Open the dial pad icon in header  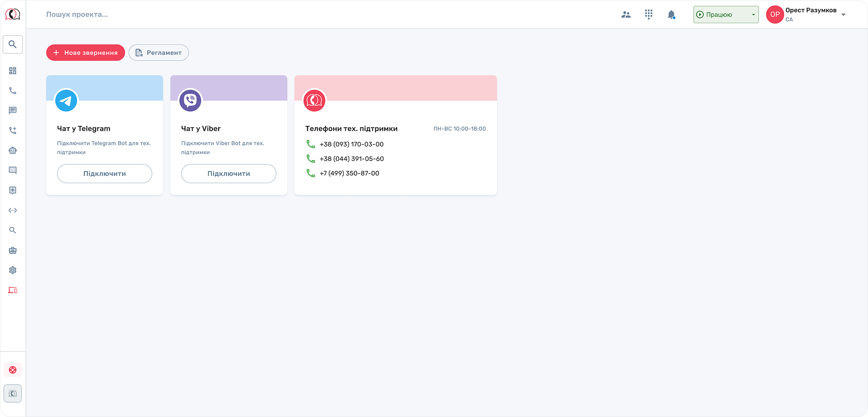648,15
